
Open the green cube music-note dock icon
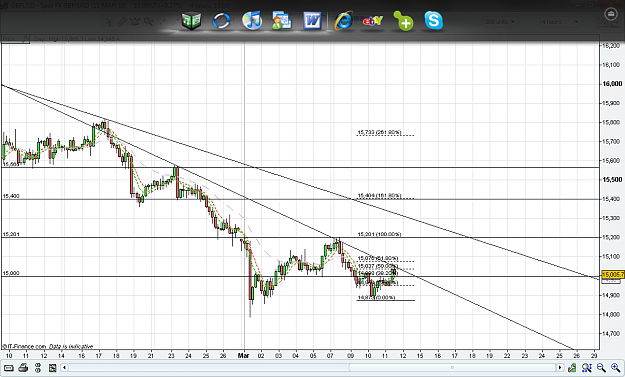pyautogui.click(x=191, y=21)
